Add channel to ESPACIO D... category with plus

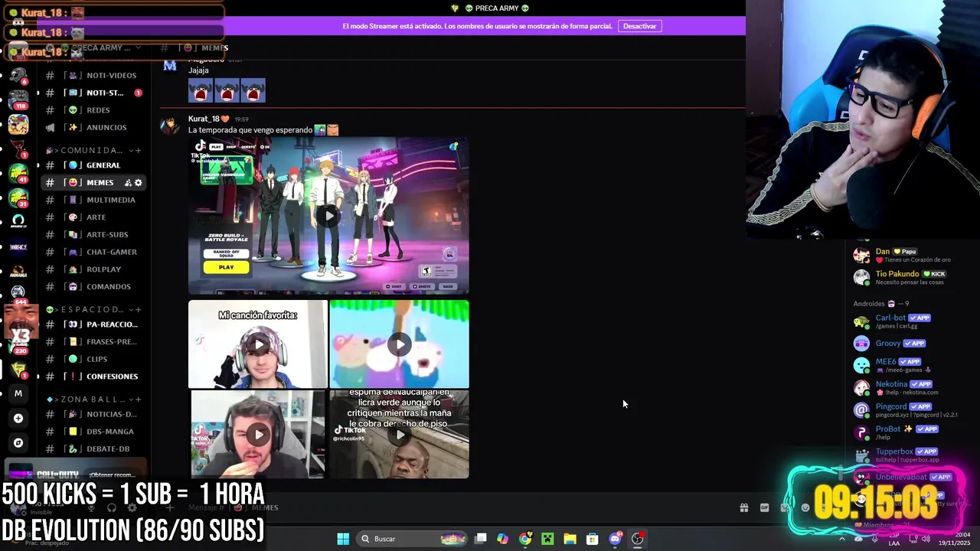139,309
